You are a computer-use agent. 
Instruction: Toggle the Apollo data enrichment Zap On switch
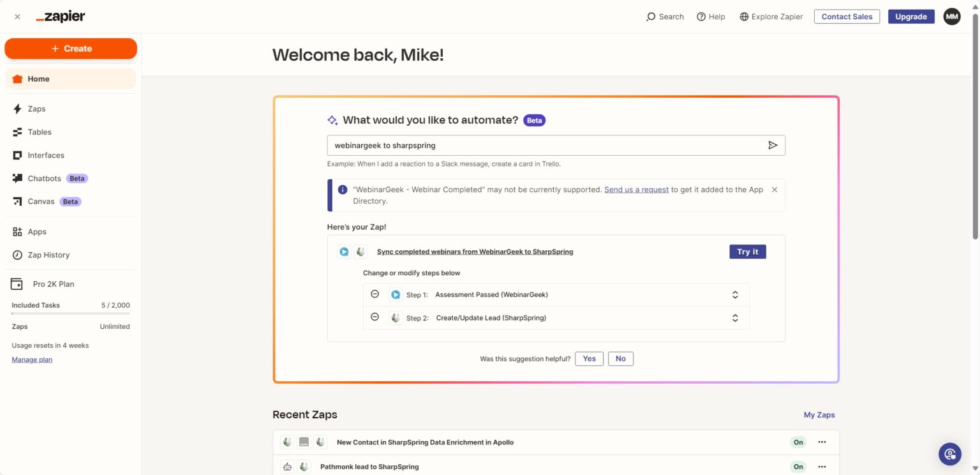coord(798,442)
